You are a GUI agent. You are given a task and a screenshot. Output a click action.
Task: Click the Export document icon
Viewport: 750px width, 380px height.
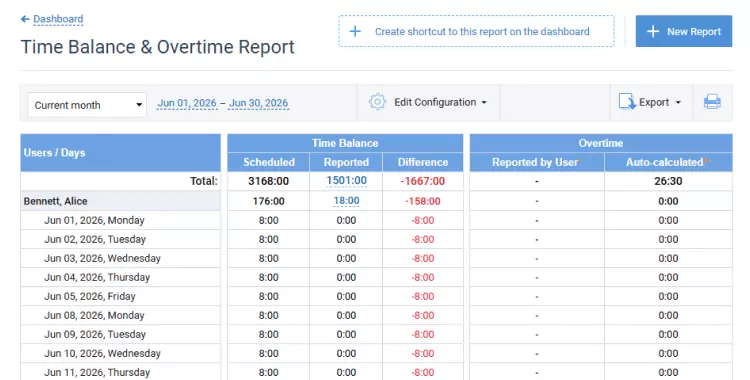(x=627, y=102)
